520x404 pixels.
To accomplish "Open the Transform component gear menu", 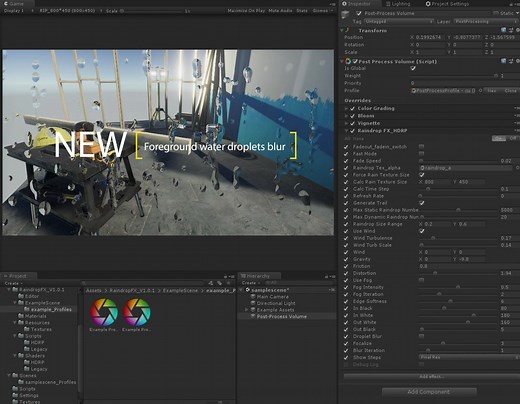I will click(x=517, y=30).
